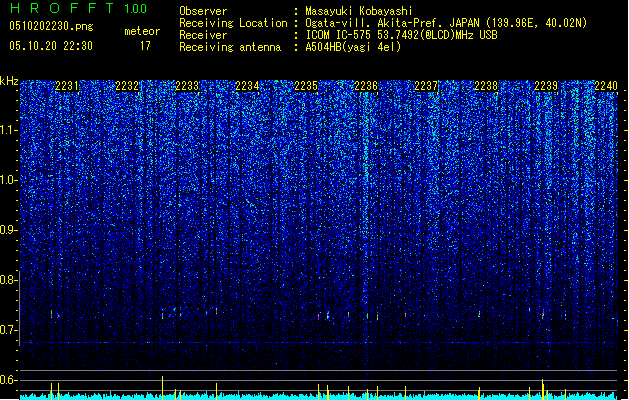Click the 0.6 frequency axis label
This screenshot has height=400, width=629.
tap(8, 380)
